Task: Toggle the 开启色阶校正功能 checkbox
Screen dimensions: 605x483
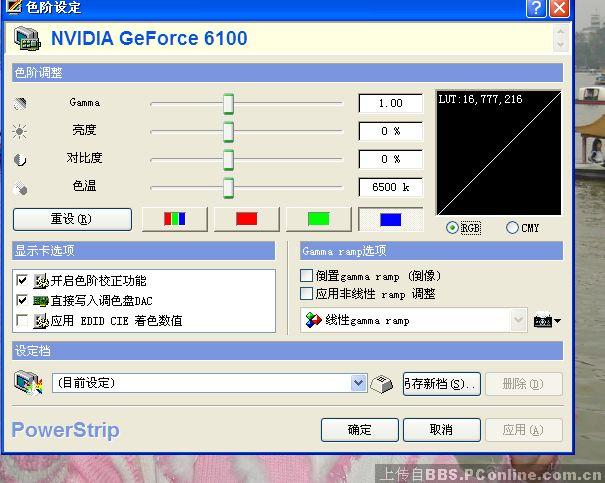Action: pyautogui.click(x=22, y=280)
